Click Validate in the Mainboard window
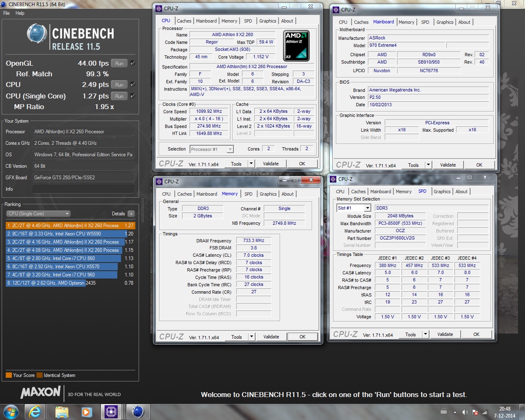The width and height of the screenshot is (525, 420). pyautogui.click(x=448, y=165)
